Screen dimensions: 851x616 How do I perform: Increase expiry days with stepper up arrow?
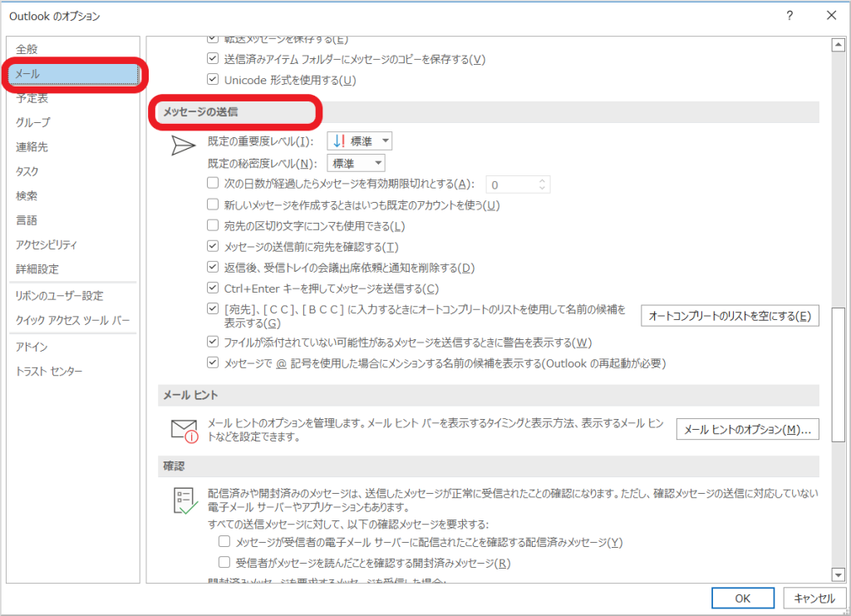tap(542, 180)
